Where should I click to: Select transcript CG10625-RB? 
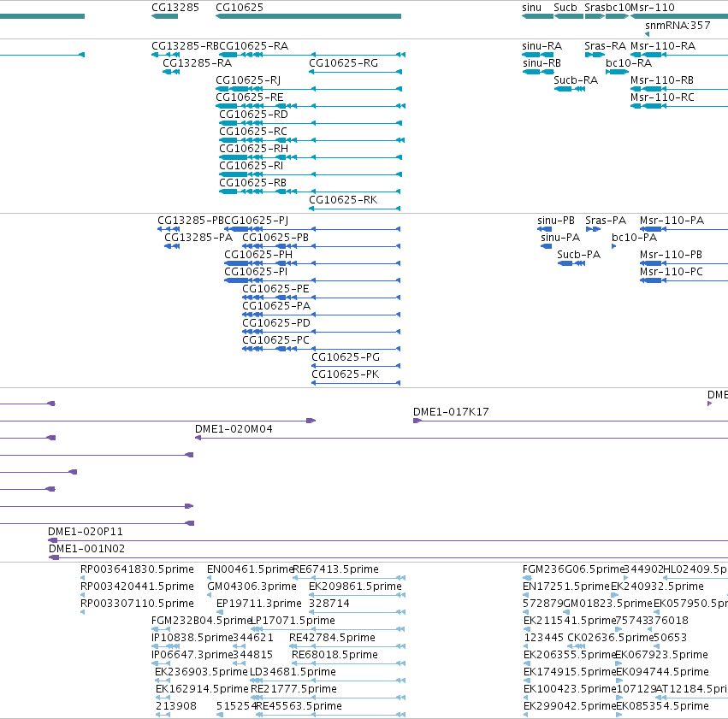point(252,183)
